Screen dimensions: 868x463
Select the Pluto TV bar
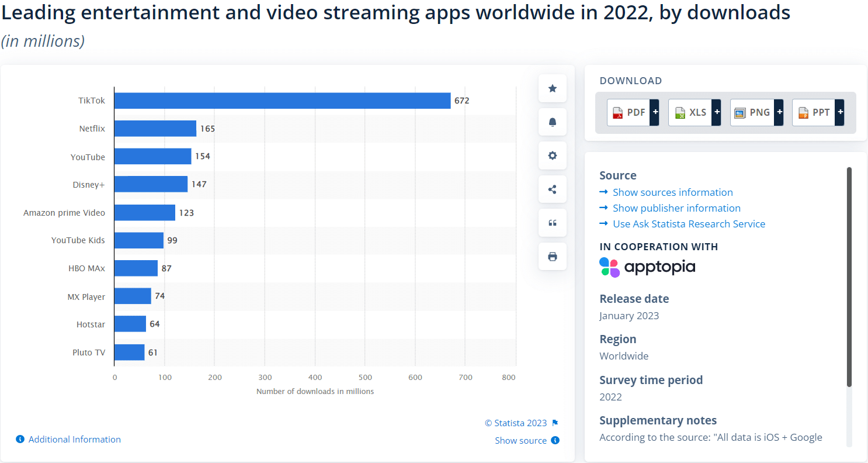130,352
